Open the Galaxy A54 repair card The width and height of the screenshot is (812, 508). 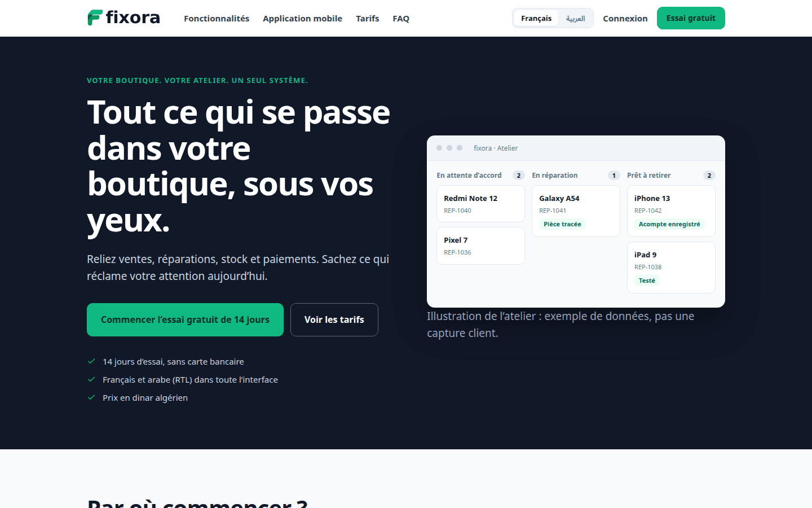pyautogui.click(x=576, y=211)
